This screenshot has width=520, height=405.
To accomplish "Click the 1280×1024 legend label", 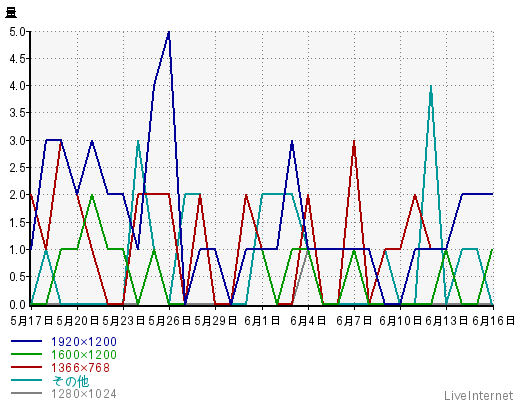I will click(84, 394).
